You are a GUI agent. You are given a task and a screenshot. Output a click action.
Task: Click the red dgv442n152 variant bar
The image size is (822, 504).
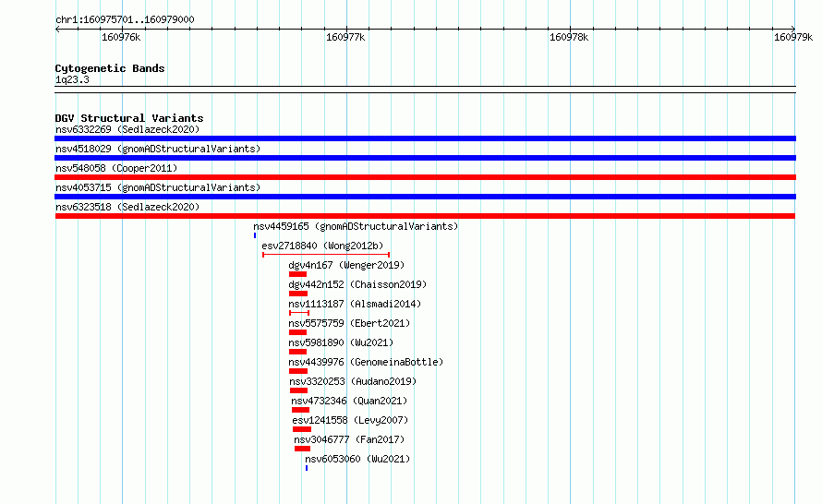[x=297, y=294]
